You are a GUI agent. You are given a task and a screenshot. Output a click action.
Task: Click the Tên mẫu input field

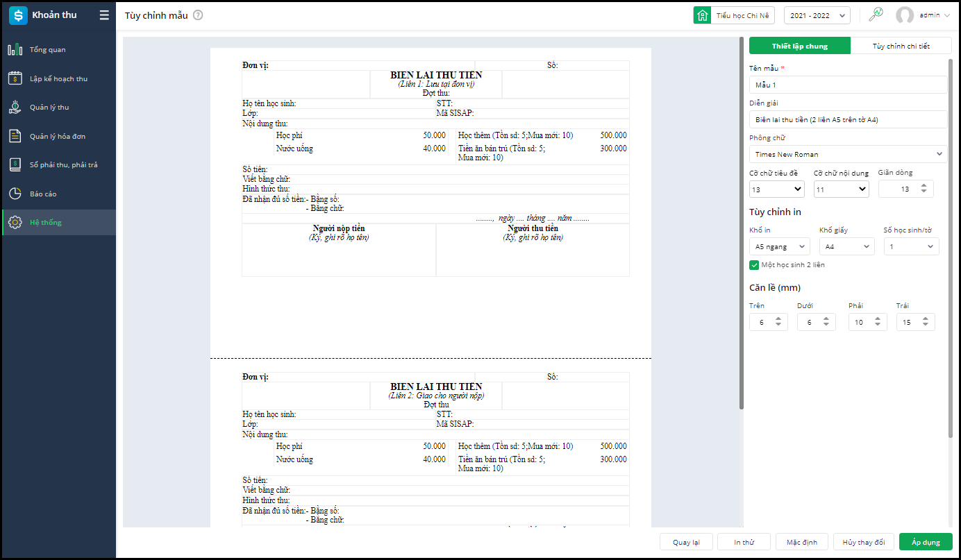click(848, 85)
